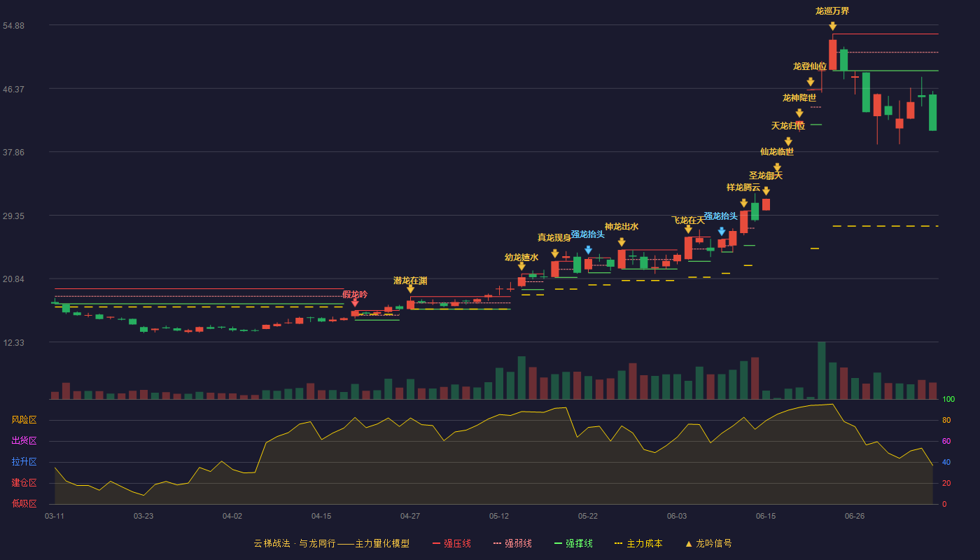Click the arrow marker under 潜龙在渊
This screenshot has width=980, height=560.
point(410,288)
